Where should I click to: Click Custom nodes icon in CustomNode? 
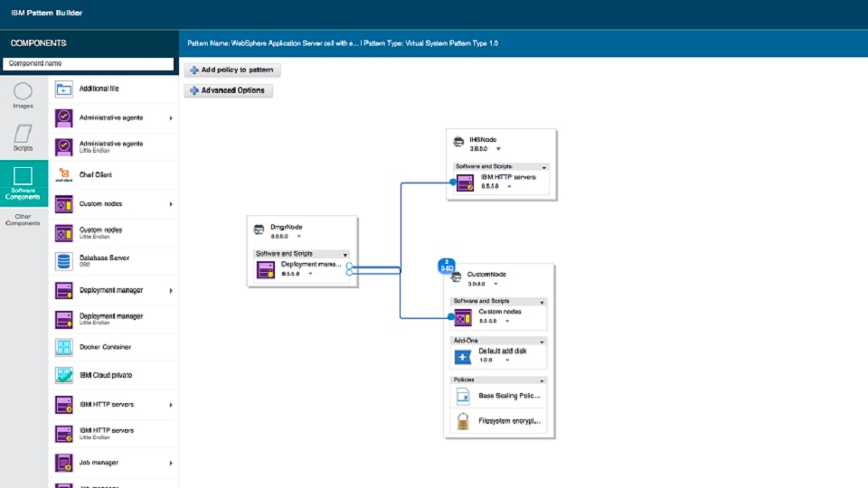[x=463, y=317]
